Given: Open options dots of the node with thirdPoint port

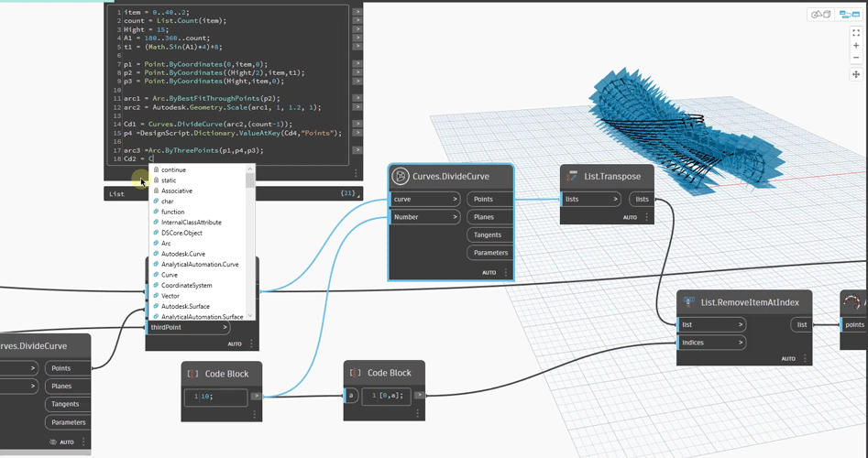Looking at the screenshot, I should 251,343.
